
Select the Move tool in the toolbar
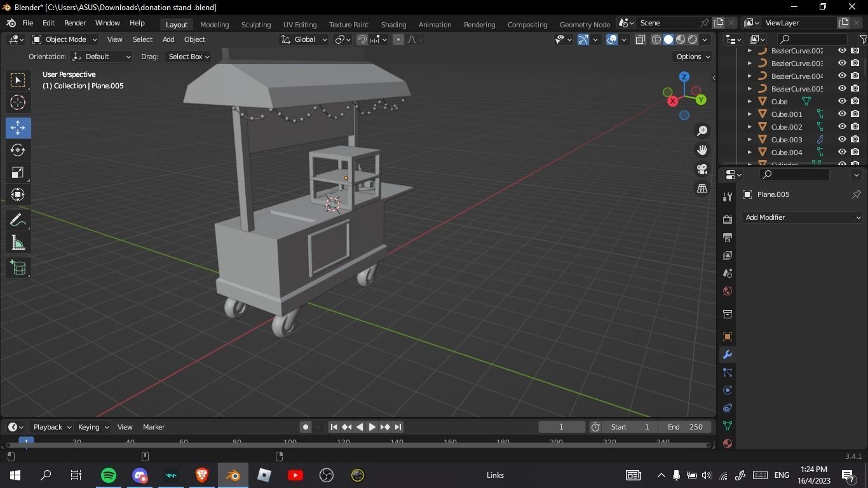point(17,128)
